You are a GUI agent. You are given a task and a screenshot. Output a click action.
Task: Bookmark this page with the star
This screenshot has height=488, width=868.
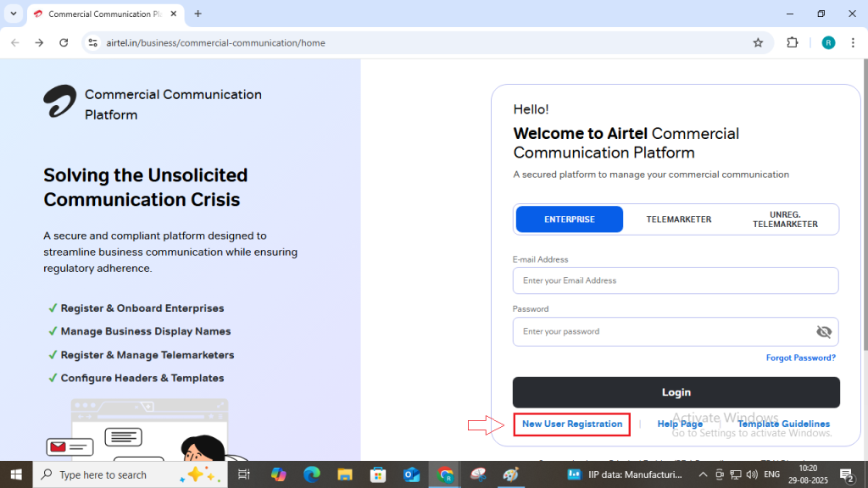(x=758, y=42)
